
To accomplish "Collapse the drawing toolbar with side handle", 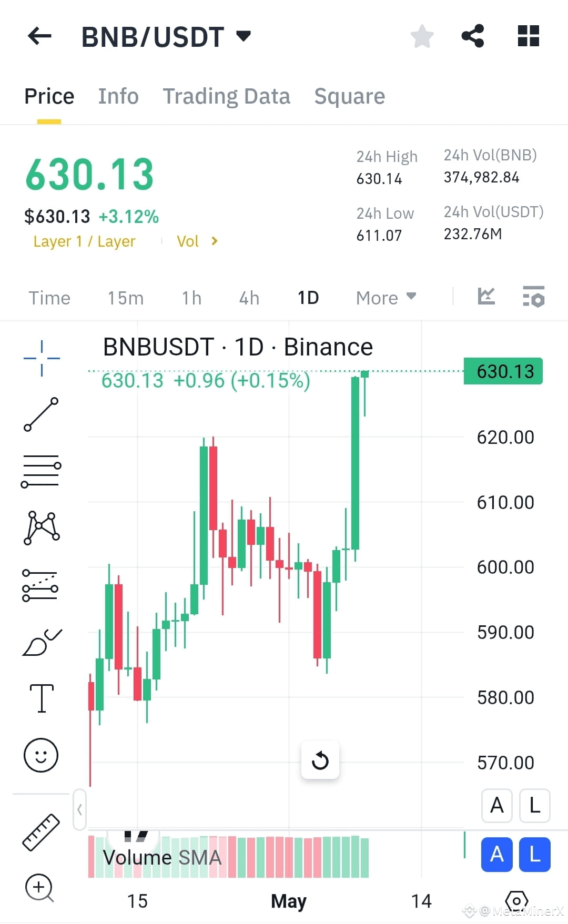I will (x=79, y=809).
